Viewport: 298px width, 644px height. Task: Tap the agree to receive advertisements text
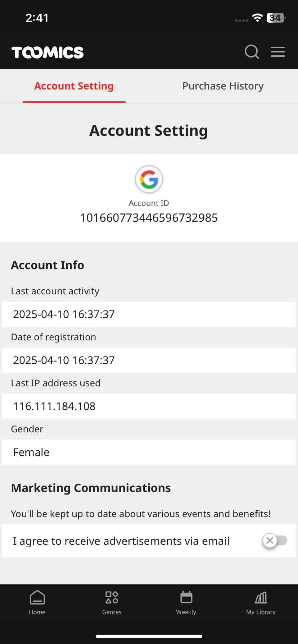[x=121, y=541]
